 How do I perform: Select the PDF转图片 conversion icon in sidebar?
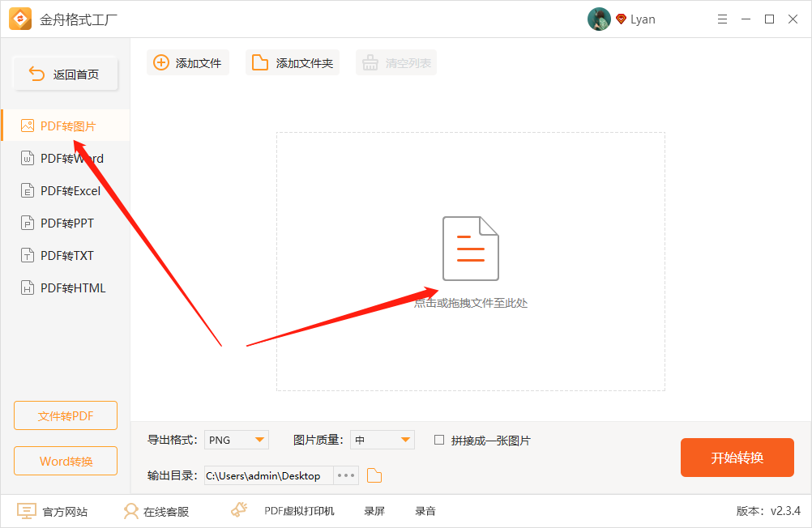27,126
